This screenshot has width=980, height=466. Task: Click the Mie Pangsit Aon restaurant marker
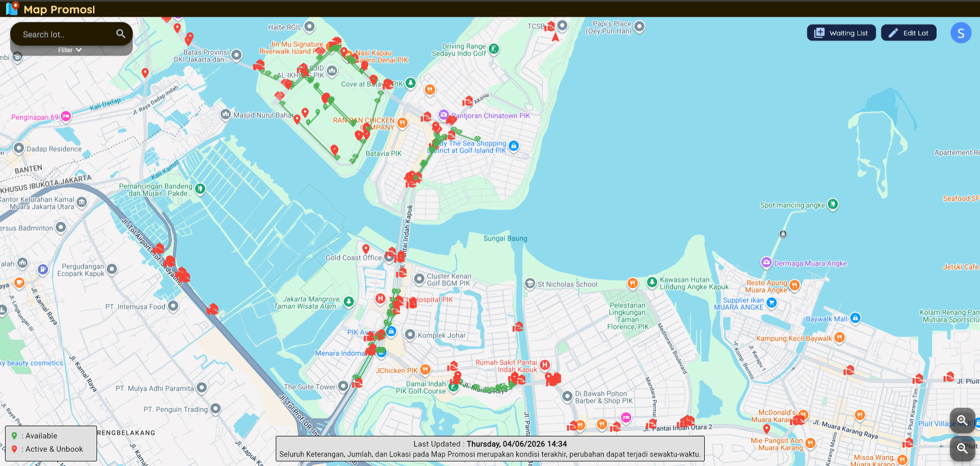point(810,443)
